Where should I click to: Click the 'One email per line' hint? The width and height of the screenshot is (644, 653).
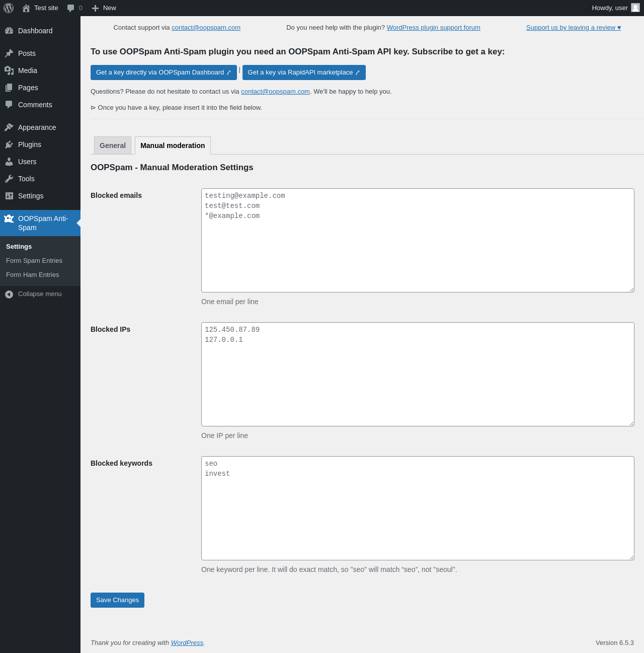(230, 302)
